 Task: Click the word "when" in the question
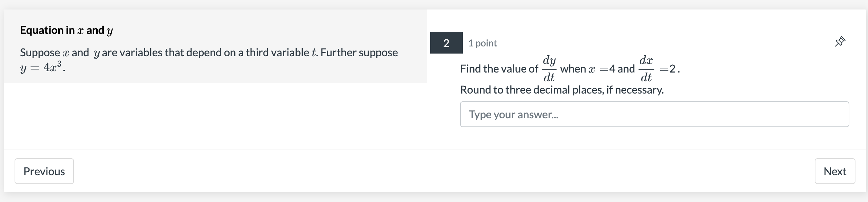[x=573, y=69]
